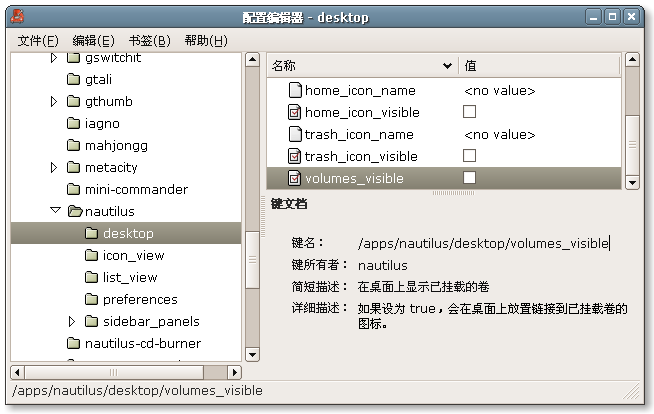Click the home_icon_name string key icon
654x414 pixels.
pos(295,90)
